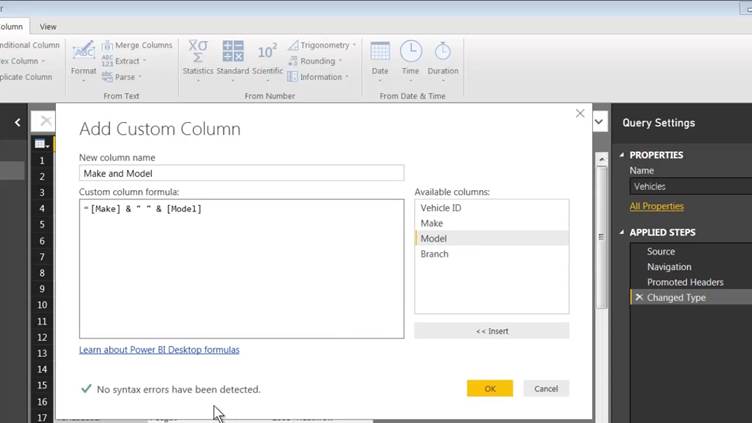This screenshot has width=752, height=423.
Task: Confirm dialog with OK button
Action: pos(490,388)
